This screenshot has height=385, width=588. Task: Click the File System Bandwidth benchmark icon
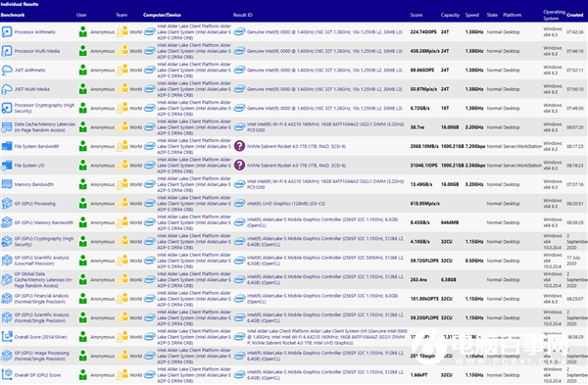(7, 146)
